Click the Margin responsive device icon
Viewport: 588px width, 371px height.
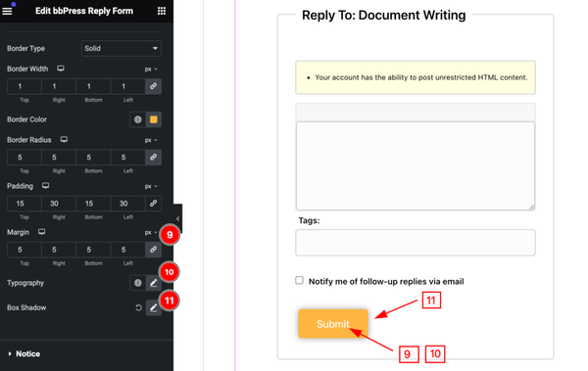41,232
